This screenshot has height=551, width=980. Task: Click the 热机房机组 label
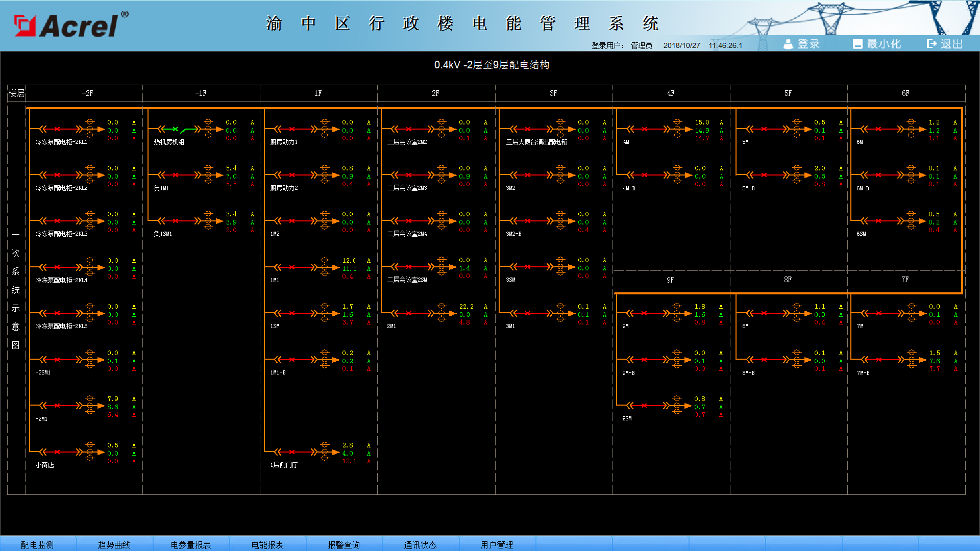(169, 142)
